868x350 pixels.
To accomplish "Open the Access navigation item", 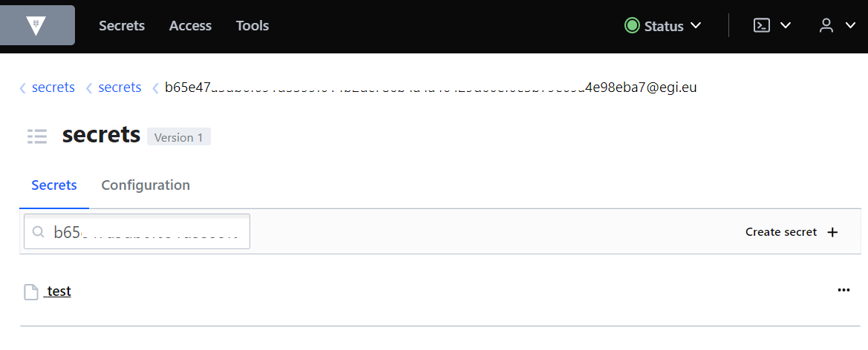I will [190, 26].
